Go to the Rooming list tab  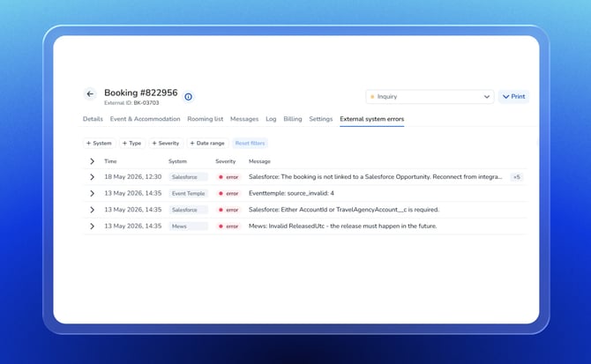coord(205,119)
